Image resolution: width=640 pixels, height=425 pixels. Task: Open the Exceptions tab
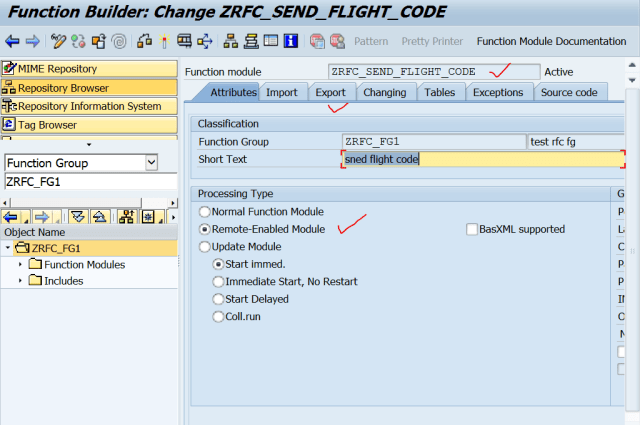(498, 92)
